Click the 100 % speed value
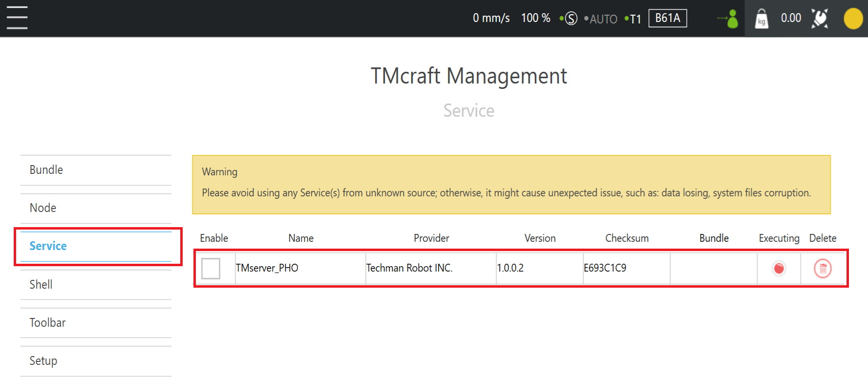 (535, 18)
